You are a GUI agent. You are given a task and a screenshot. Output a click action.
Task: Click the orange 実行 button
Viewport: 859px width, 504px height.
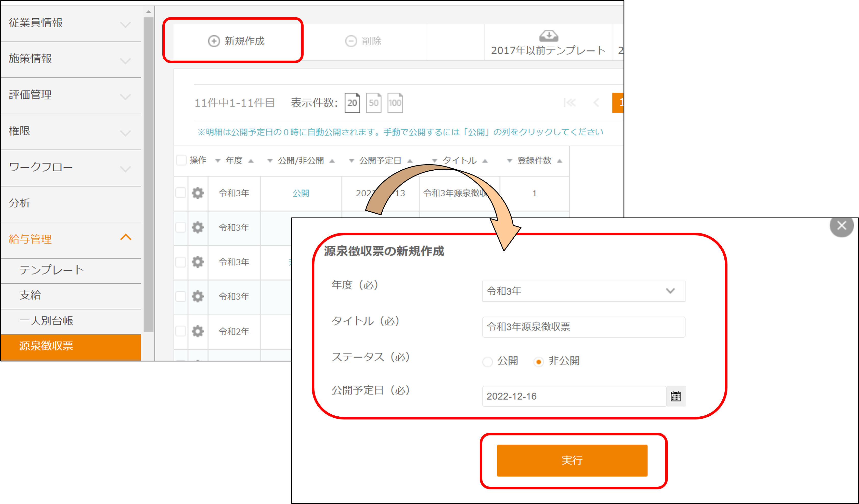572,460
